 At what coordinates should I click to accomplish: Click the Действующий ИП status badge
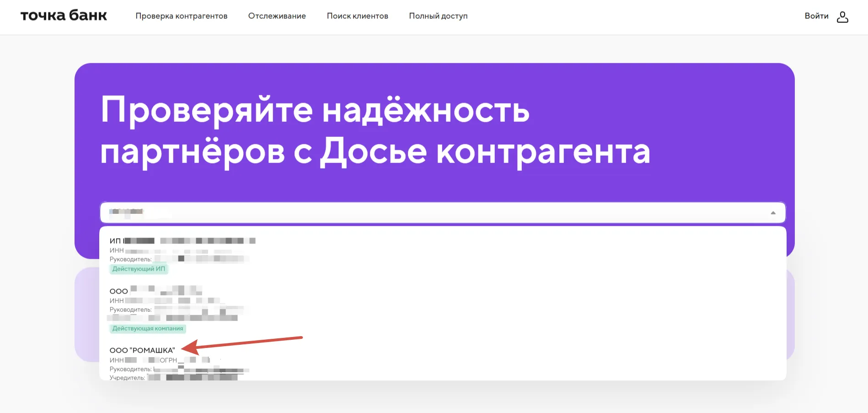click(x=139, y=269)
